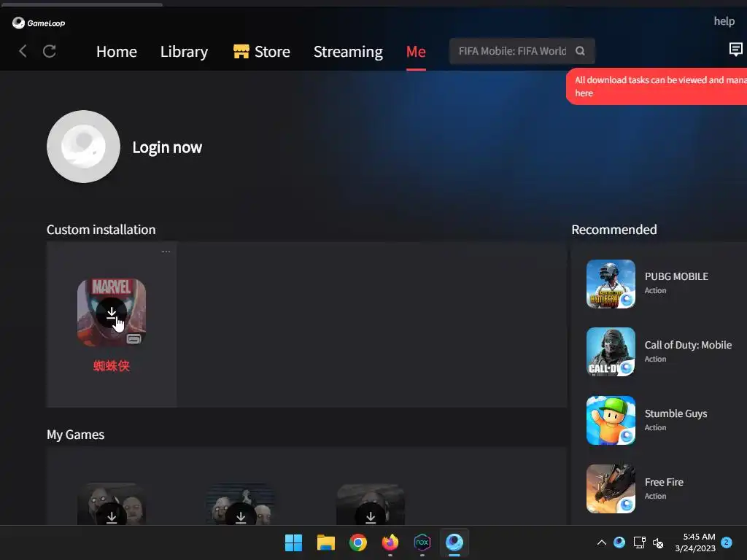Click PUBG MOBILE title text
The image size is (747, 560).
pos(676,276)
